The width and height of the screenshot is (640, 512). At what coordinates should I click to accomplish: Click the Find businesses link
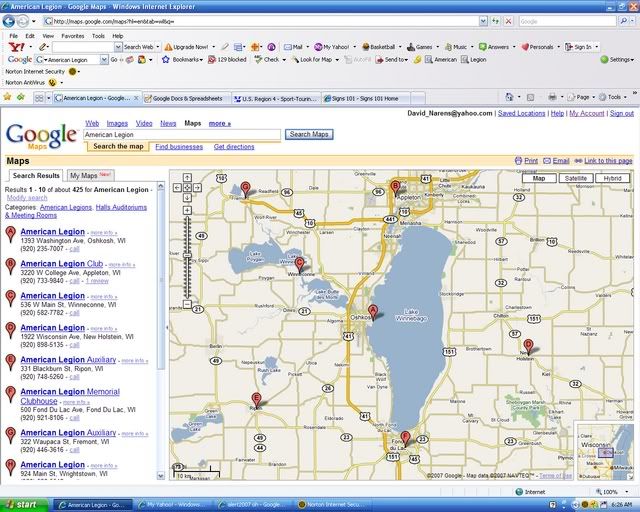pos(179,147)
